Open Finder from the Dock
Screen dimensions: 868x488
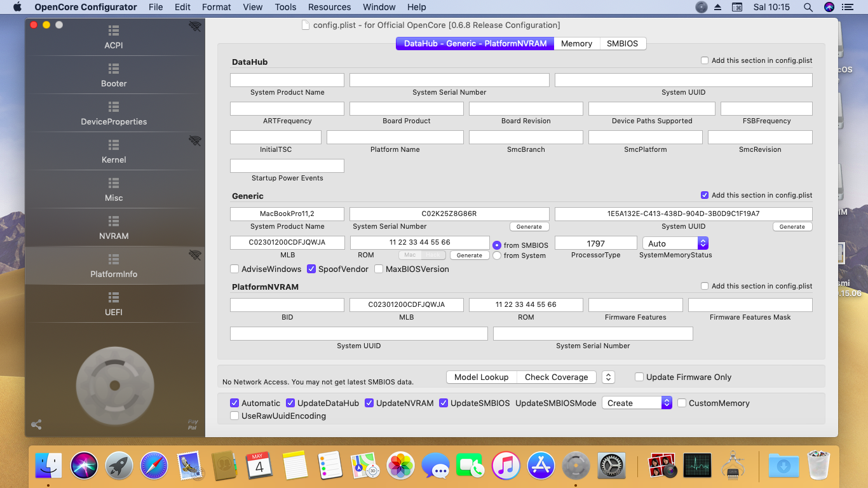(48, 466)
